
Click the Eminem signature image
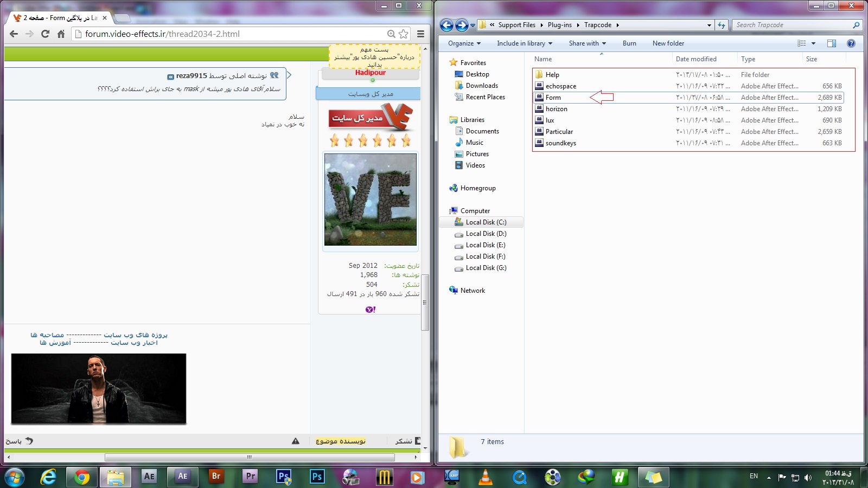click(99, 388)
